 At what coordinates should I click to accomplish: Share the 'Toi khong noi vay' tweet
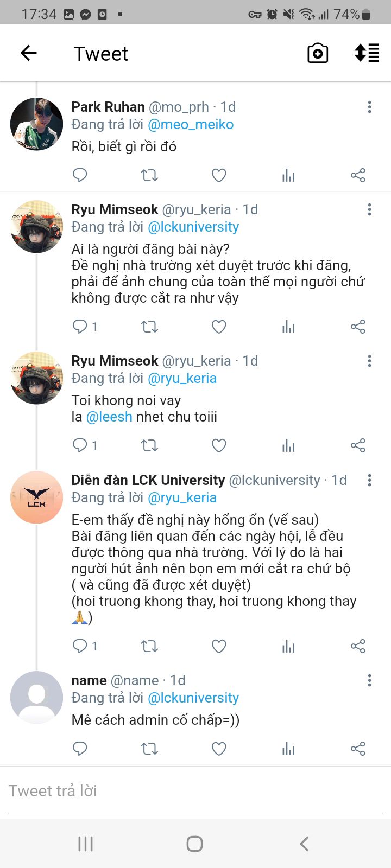pyautogui.click(x=358, y=445)
